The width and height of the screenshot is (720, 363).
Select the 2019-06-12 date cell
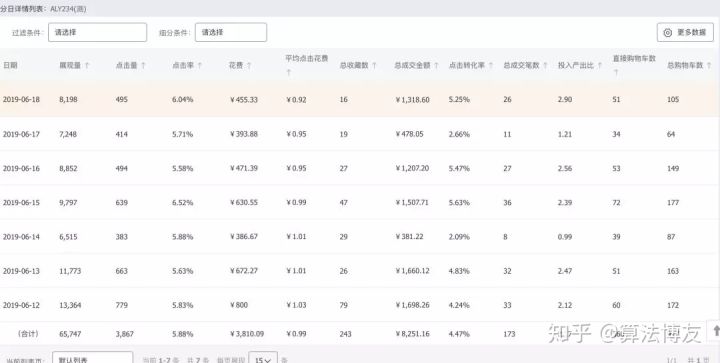point(21,305)
